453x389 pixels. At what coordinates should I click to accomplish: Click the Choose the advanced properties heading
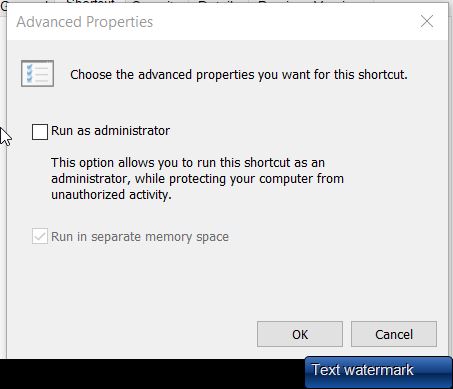tap(239, 74)
